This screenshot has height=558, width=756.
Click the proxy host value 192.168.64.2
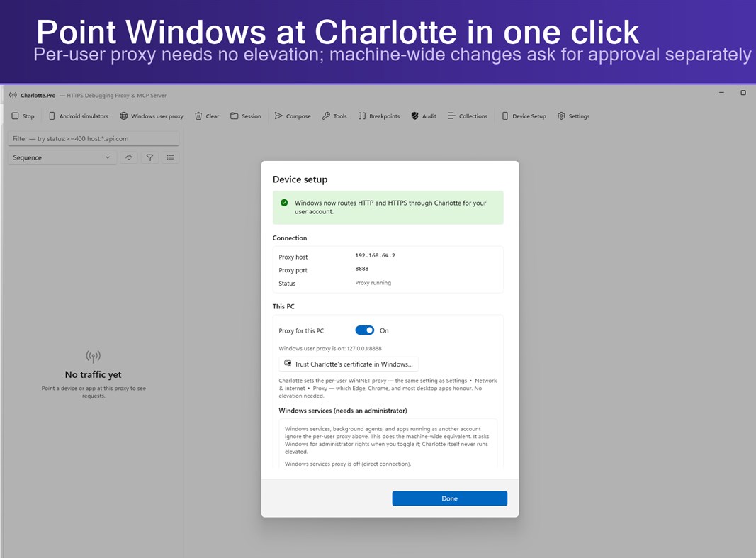click(x=375, y=256)
